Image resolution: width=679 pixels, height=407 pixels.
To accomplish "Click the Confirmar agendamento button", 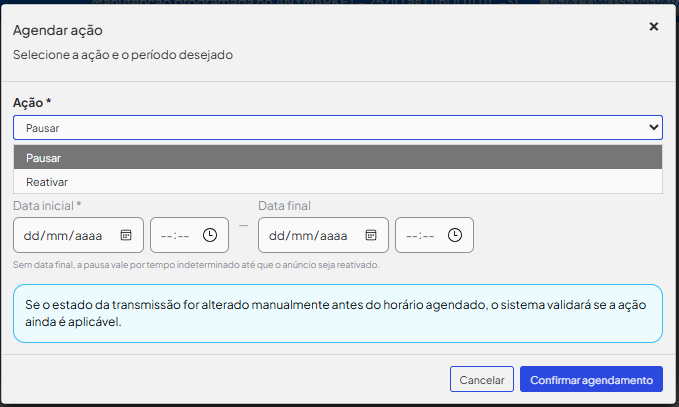I will pyautogui.click(x=592, y=379).
